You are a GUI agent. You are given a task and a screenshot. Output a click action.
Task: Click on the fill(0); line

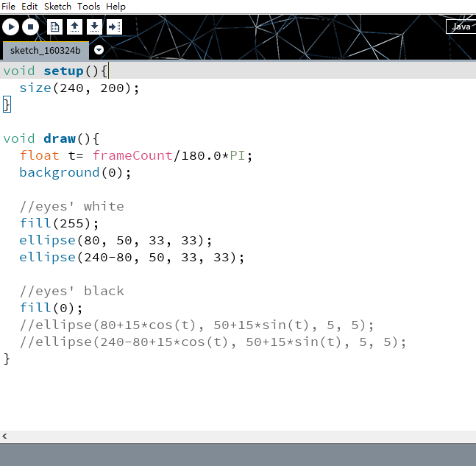[51, 308]
